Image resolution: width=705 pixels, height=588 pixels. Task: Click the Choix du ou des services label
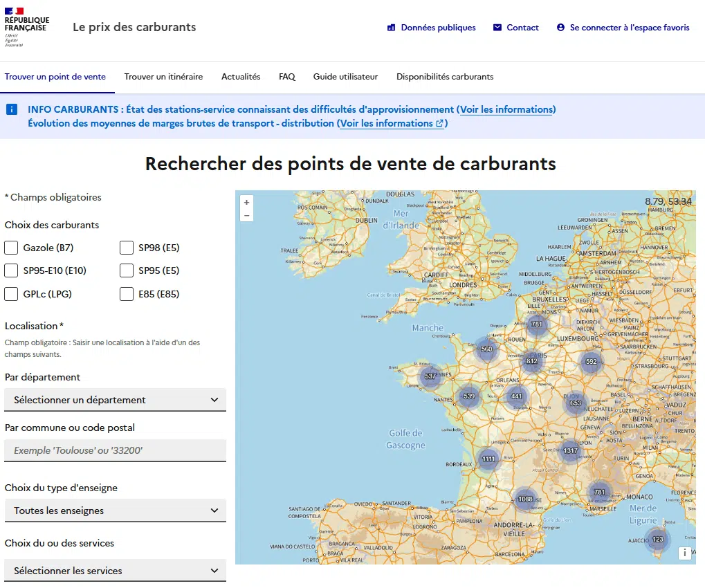coord(59,543)
